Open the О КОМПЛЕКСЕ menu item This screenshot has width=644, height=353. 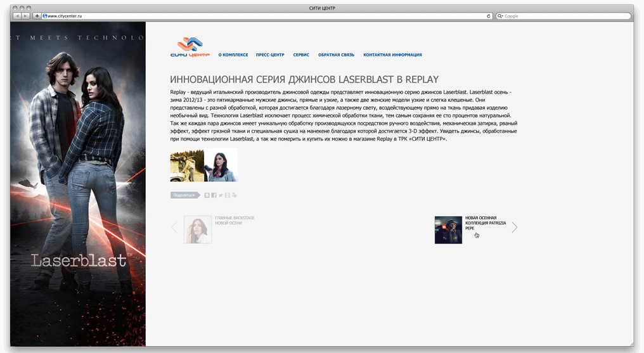click(x=233, y=55)
